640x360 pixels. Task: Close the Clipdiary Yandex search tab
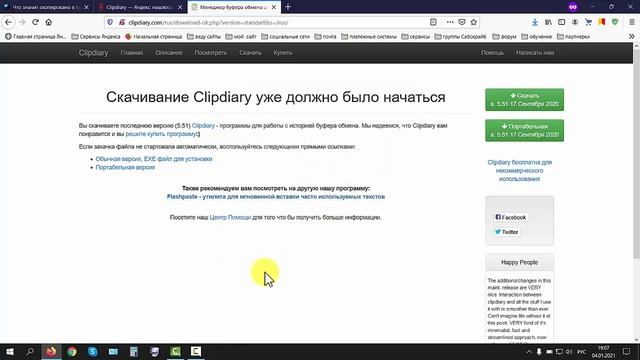(x=180, y=7)
